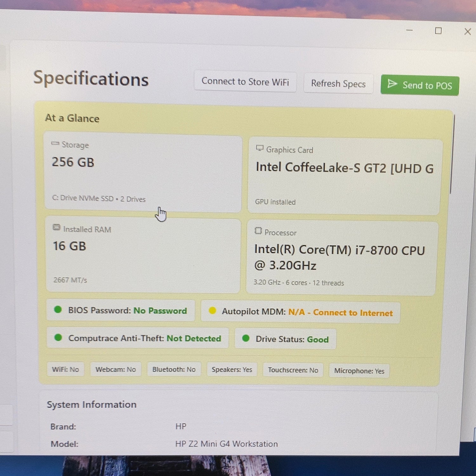Image resolution: width=476 pixels, height=476 pixels.
Task: Click the vertical scrollbar thumb
Action: (452, 154)
